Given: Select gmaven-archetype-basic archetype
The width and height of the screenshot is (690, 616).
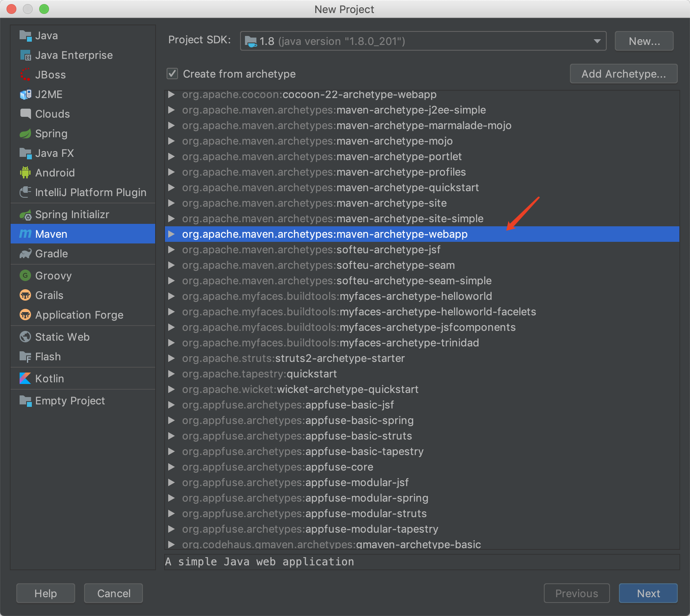Looking at the screenshot, I should [x=422, y=544].
